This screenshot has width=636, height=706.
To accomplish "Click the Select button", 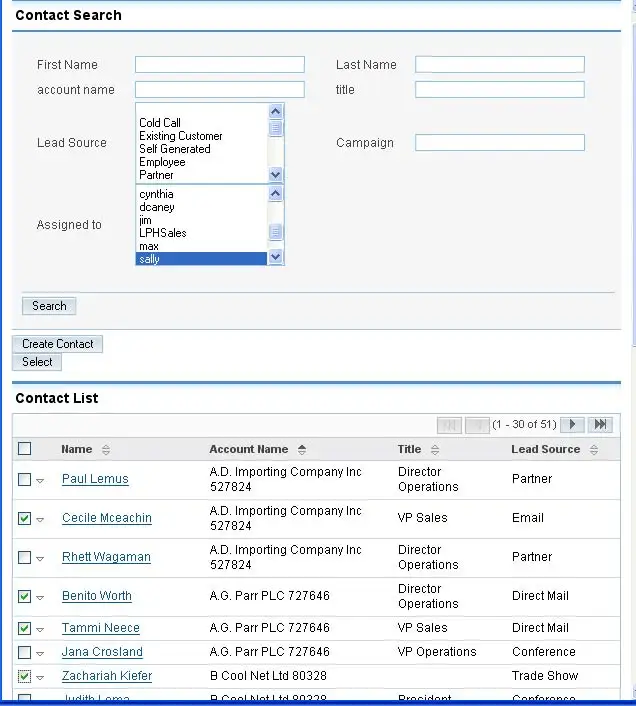I will click(x=37, y=362).
